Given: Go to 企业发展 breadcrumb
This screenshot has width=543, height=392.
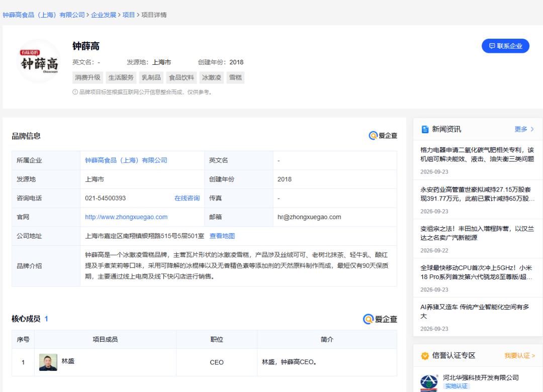Looking at the screenshot, I should [x=104, y=15].
